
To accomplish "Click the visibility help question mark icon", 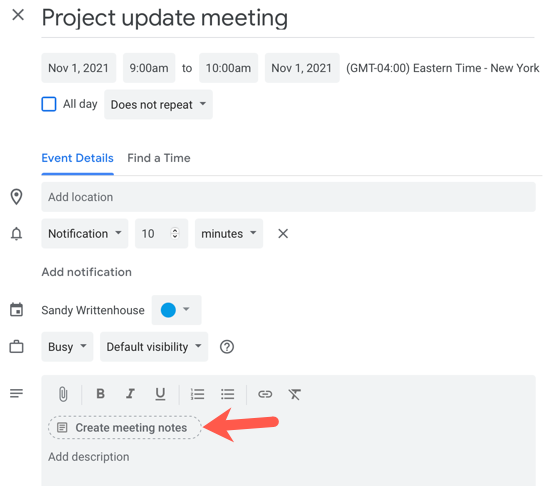I will click(227, 347).
